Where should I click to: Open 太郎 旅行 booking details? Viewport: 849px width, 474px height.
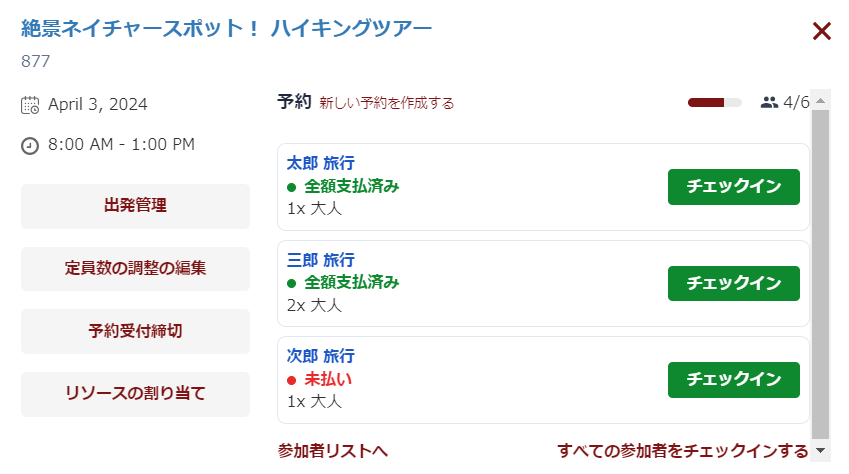point(320,163)
